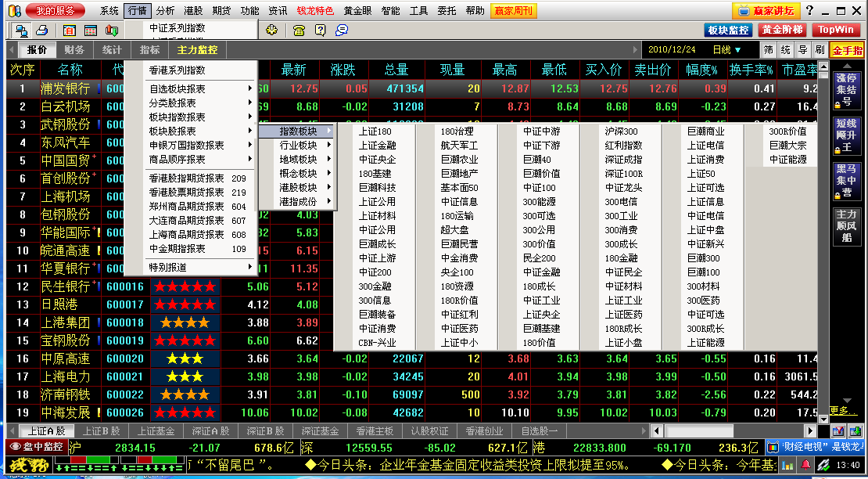This screenshot has height=479, width=868.
Task: Open the 黑马集中营 side panel icon
Action: pos(847,182)
